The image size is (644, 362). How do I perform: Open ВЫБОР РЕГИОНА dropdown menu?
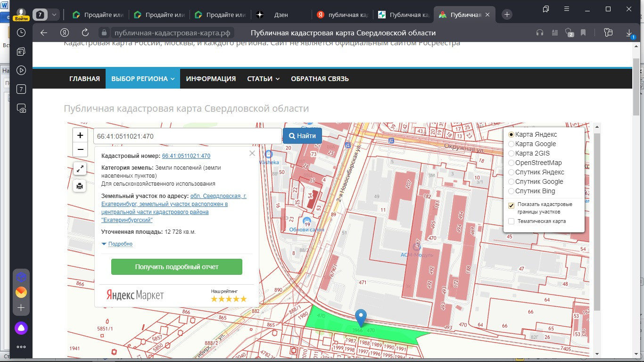(x=143, y=79)
